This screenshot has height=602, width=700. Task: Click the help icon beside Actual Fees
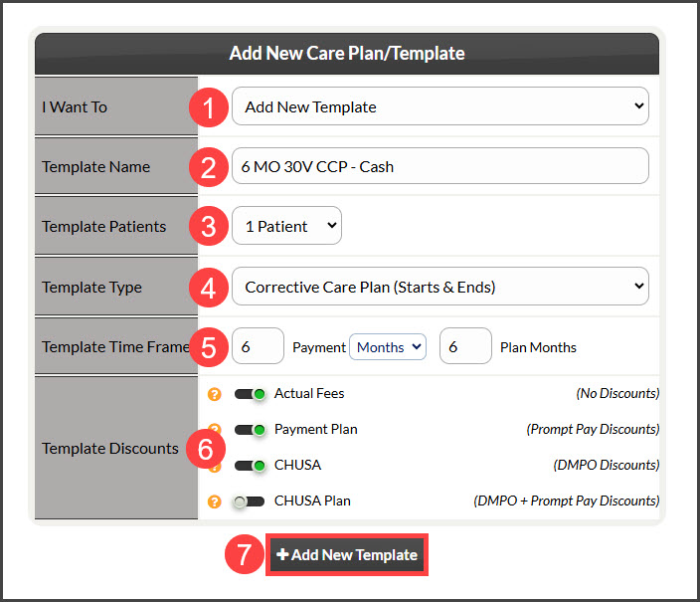pyautogui.click(x=215, y=394)
